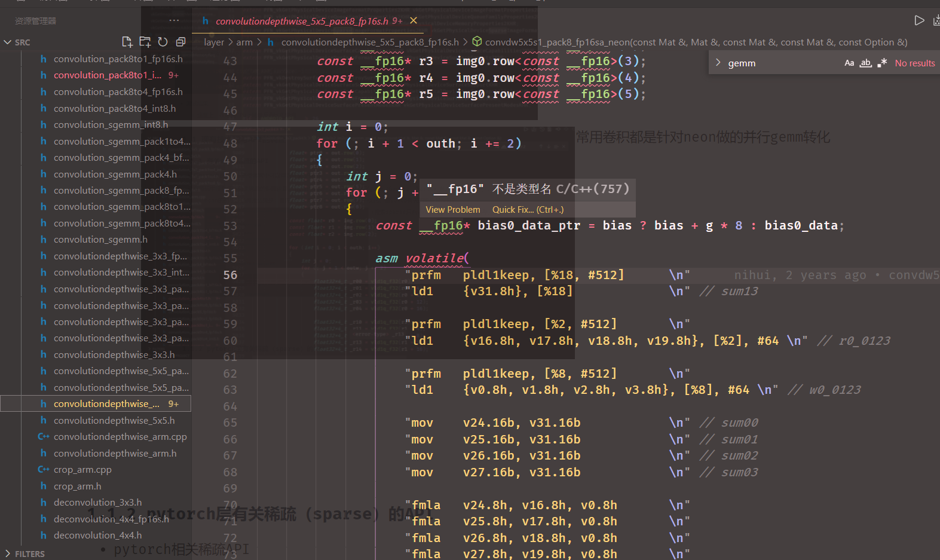Select the convolutiondepthwise_5x5_pack8_fp16s.h editor tab
This screenshot has height=560, width=940.
click(x=308, y=21)
